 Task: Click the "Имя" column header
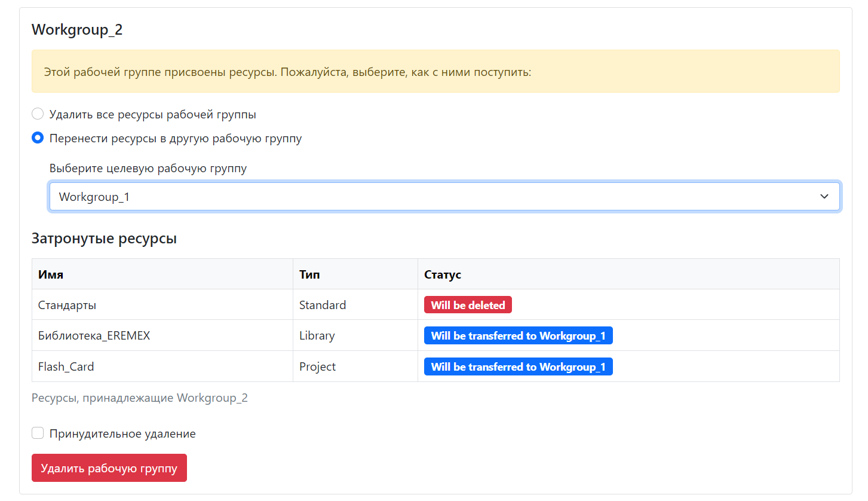51,274
